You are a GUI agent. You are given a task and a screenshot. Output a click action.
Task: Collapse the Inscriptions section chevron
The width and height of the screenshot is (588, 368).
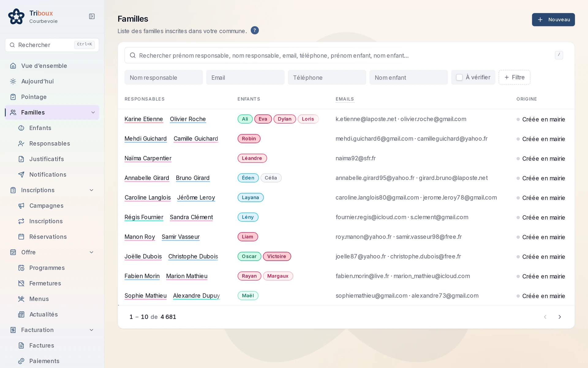click(x=92, y=190)
